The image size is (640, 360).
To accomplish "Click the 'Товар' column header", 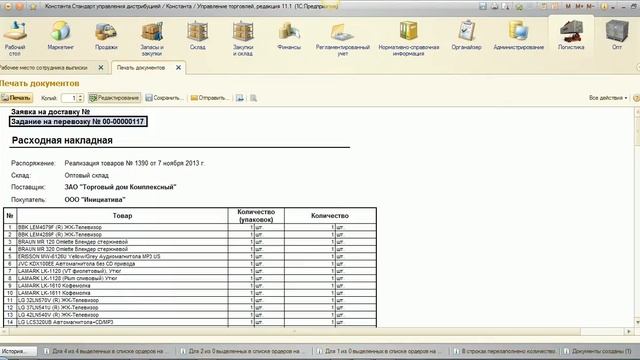I will 122,216.
